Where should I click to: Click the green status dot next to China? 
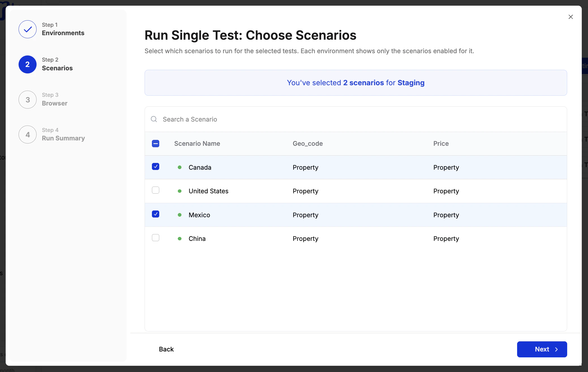pos(180,239)
